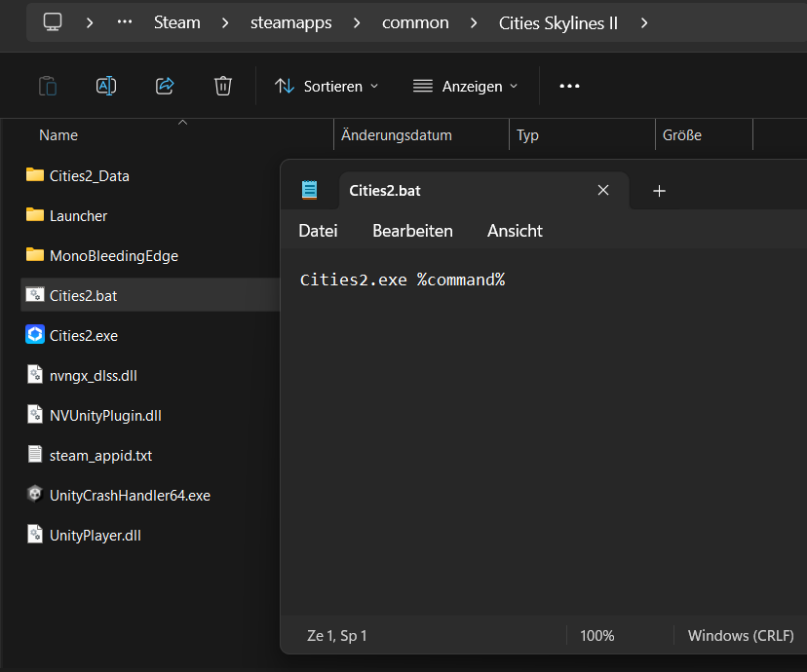This screenshot has height=672, width=807.
Task: Click the This PC monitor icon
Action: click(54, 22)
